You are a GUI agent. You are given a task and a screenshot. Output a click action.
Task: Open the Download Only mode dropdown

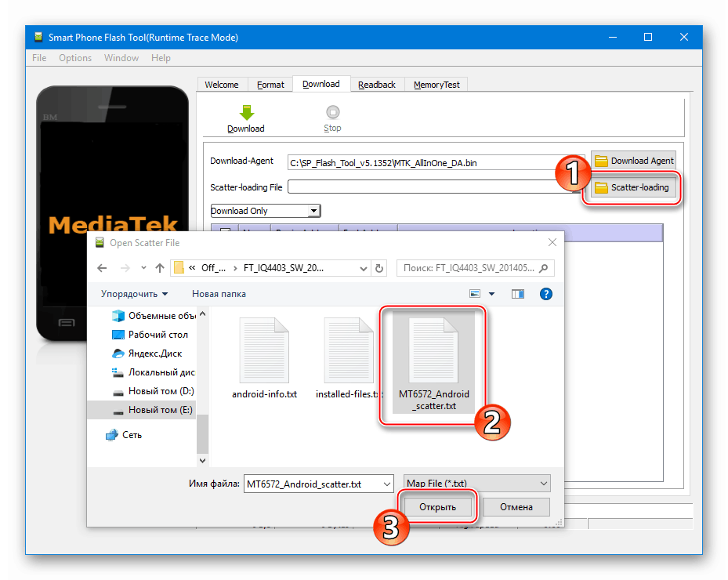[266, 211]
